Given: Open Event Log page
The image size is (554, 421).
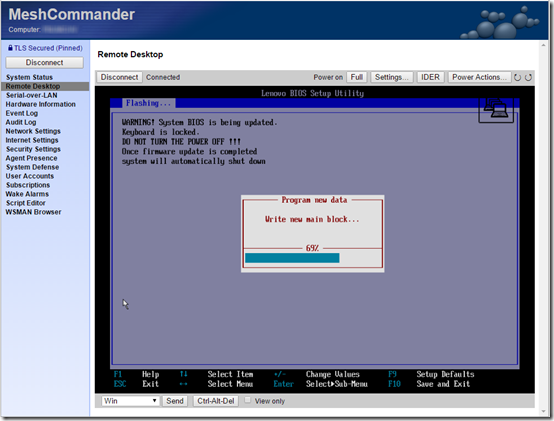Looking at the screenshot, I should click(x=22, y=113).
